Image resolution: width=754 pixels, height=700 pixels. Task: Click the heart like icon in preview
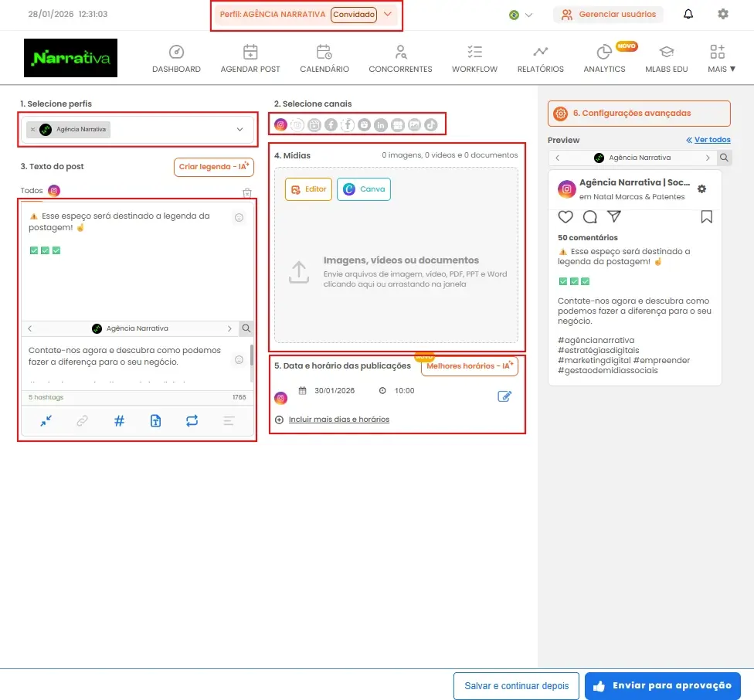[x=565, y=217]
